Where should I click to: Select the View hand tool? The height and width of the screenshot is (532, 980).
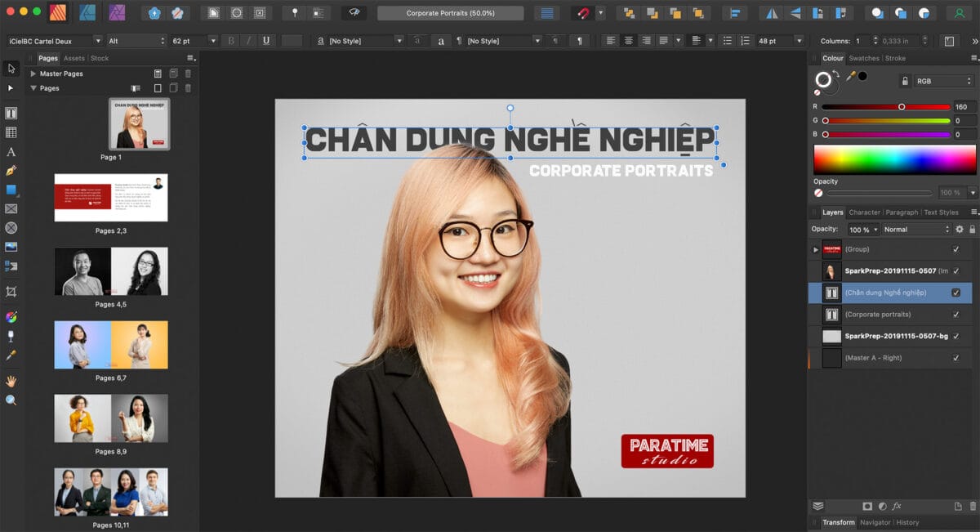pyautogui.click(x=11, y=381)
